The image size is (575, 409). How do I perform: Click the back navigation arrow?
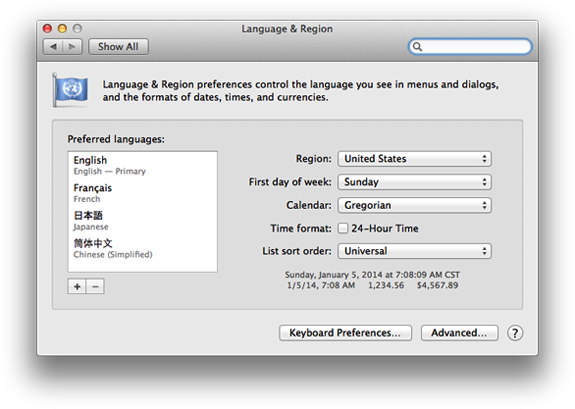(x=53, y=47)
